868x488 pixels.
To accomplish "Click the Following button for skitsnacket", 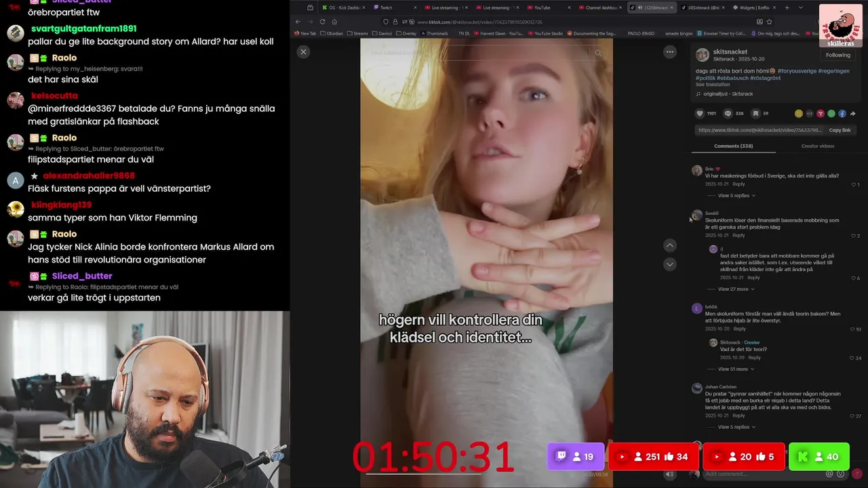I will pos(837,55).
